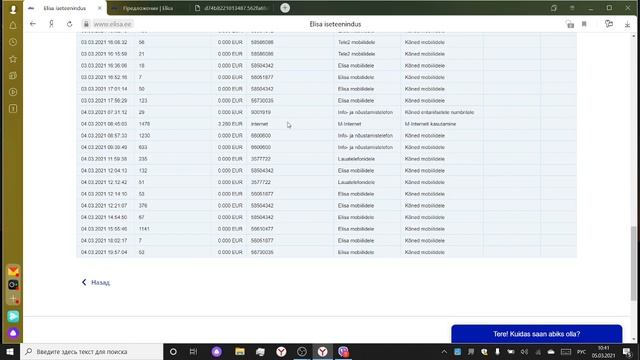Screen dimensions: 640x360
Task: Open Alice assistant in sidebar
Action: 13,333
